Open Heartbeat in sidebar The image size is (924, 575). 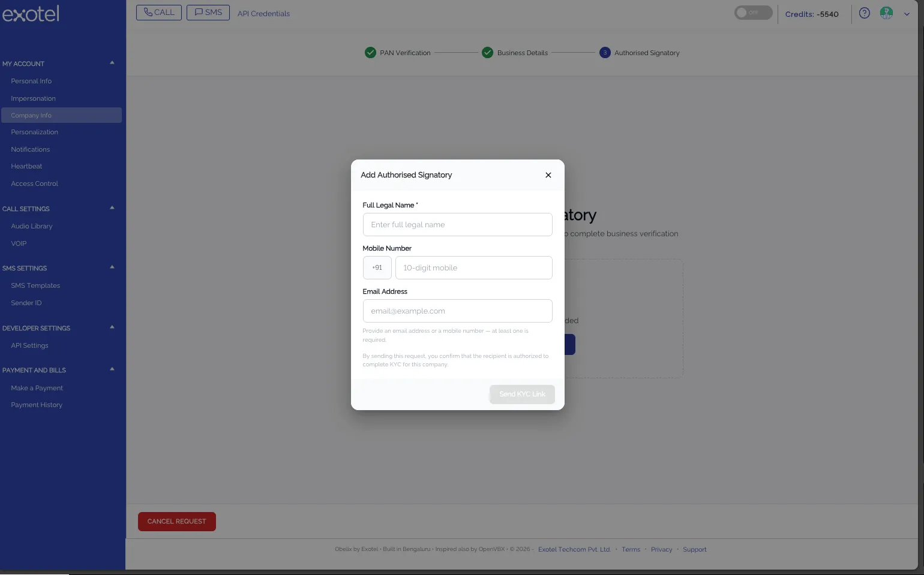click(x=26, y=166)
